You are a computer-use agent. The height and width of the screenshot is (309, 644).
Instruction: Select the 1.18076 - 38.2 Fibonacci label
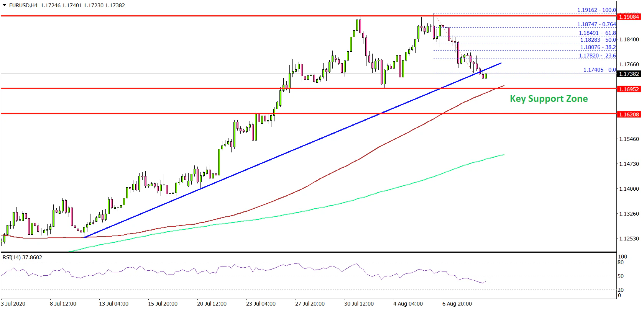(x=598, y=47)
